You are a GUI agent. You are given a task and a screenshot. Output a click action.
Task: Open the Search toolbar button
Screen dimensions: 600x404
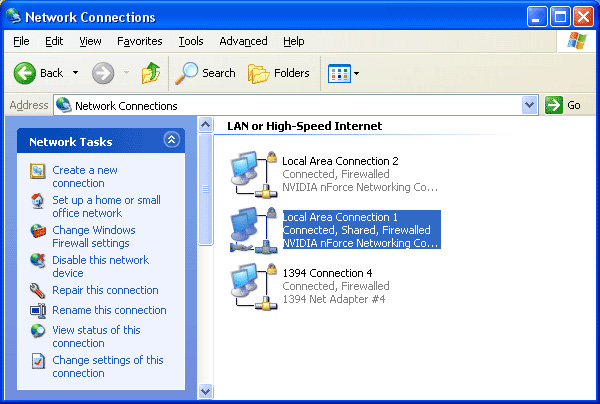(205, 73)
